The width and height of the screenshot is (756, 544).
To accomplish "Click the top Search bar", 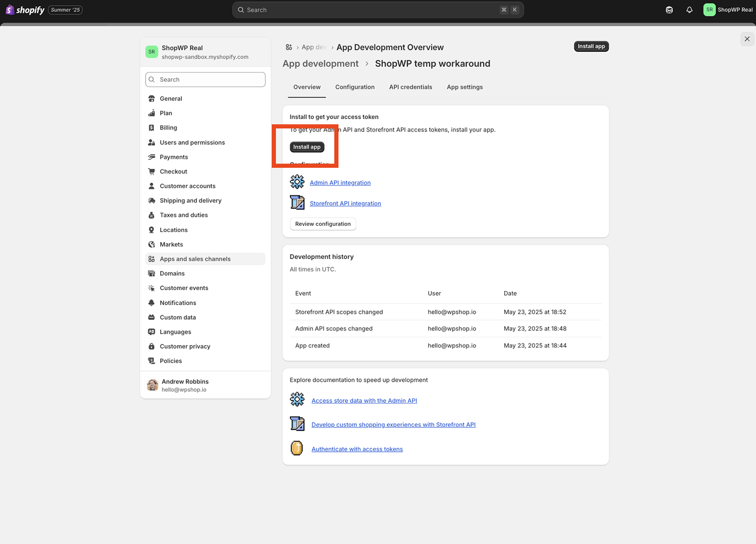I will click(378, 10).
